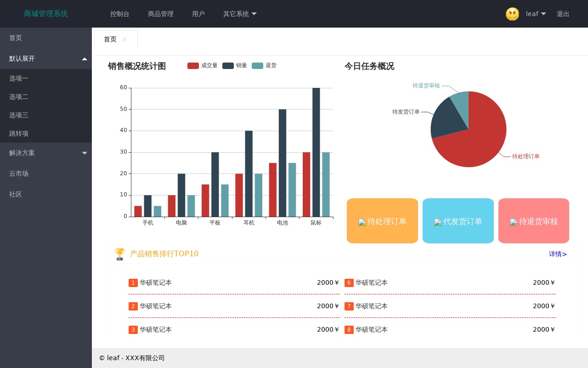
Task: Toggle the 退货 legend series
Action: click(x=264, y=66)
